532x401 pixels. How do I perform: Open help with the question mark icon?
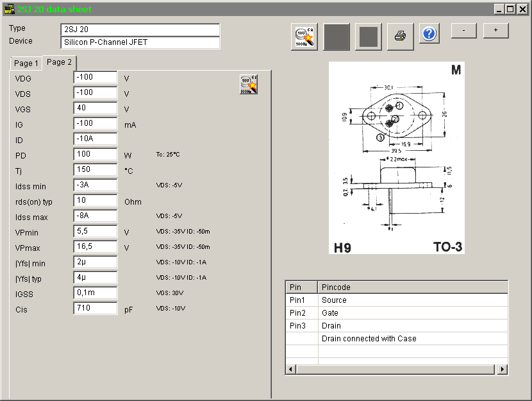click(x=429, y=33)
